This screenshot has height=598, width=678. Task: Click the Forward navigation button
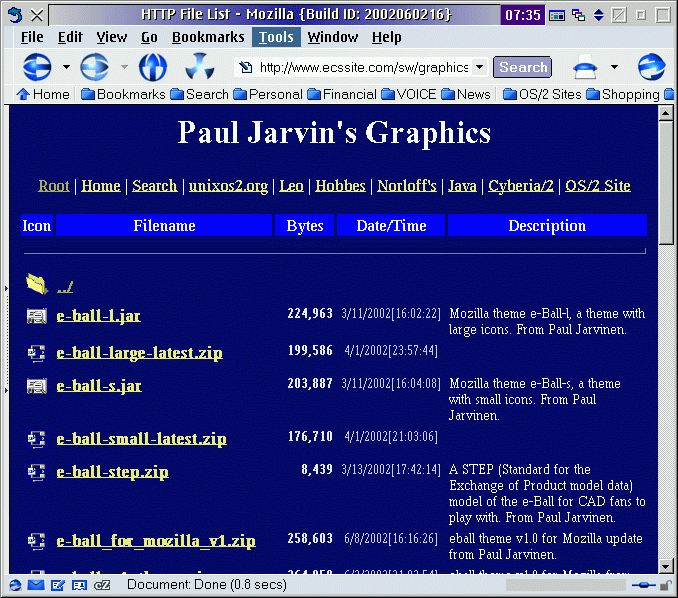click(x=94, y=67)
